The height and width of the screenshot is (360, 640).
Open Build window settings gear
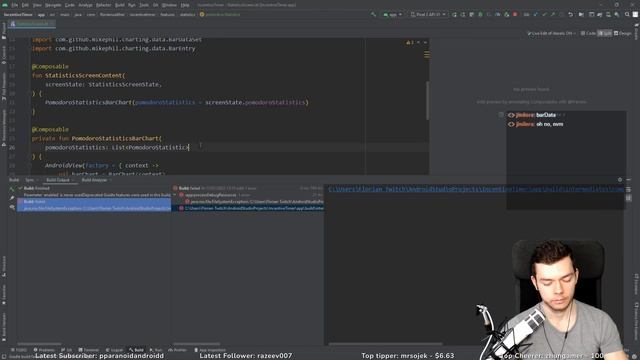[x=620, y=180]
